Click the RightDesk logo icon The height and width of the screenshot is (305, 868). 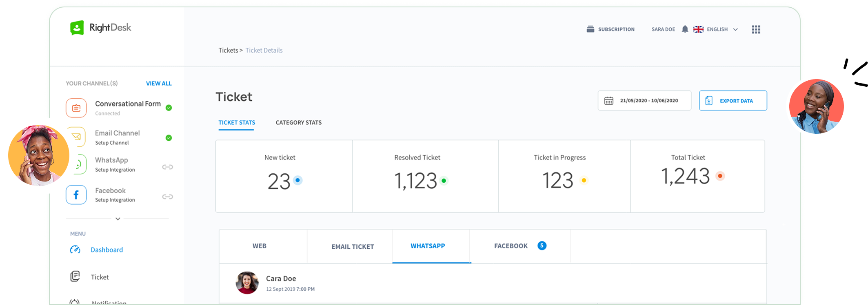click(77, 28)
